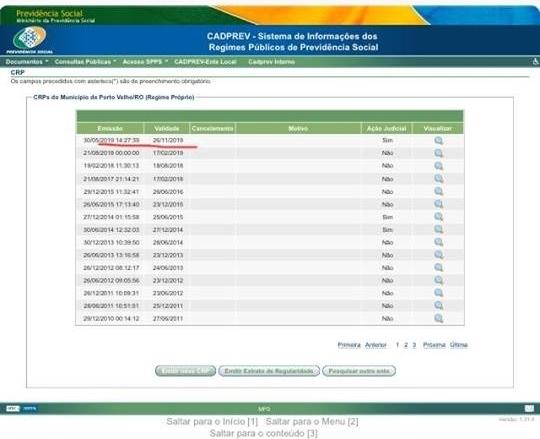Open magnifier for CRP valid until 17/02/2019

(438, 153)
